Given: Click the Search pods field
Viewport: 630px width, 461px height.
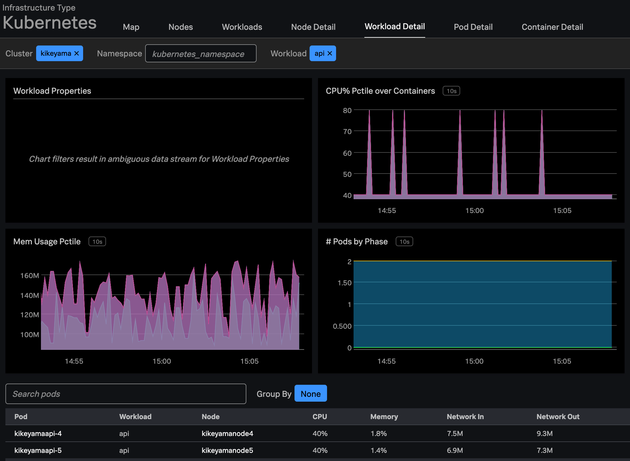Looking at the screenshot, I should tap(126, 393).
